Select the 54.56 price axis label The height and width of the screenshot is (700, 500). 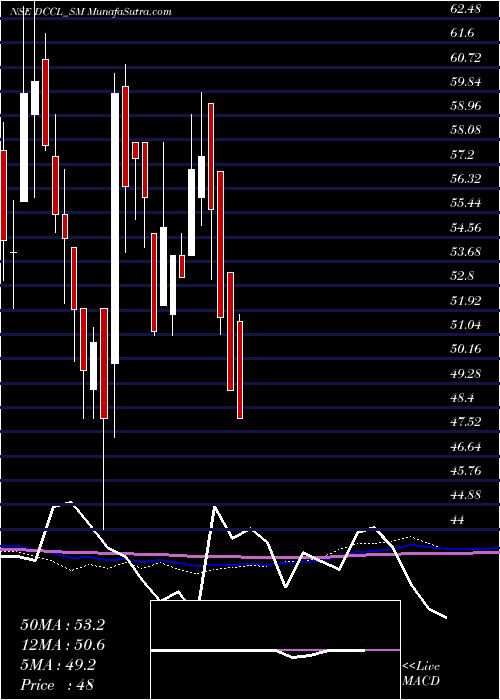[x=466, y=228]
